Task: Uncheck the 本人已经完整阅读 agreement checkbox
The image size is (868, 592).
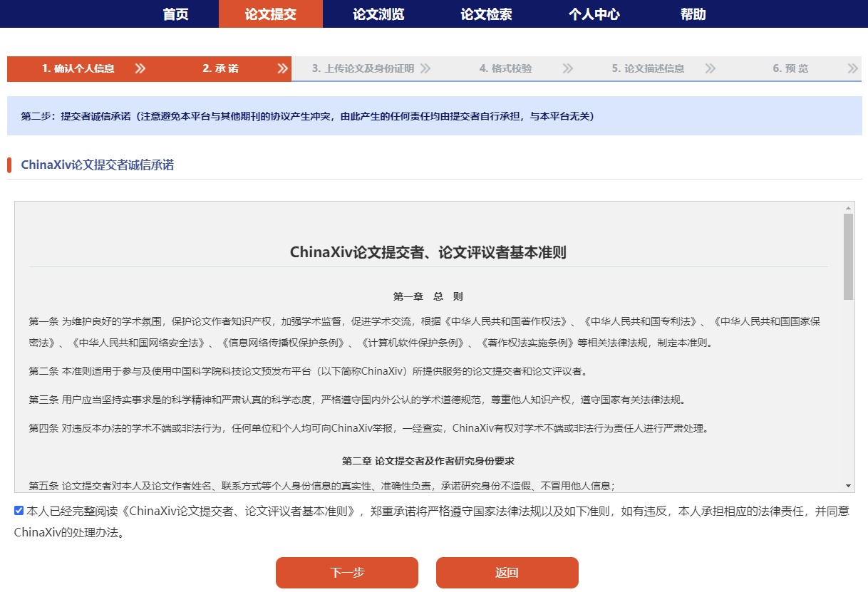Action: point(19,511)
